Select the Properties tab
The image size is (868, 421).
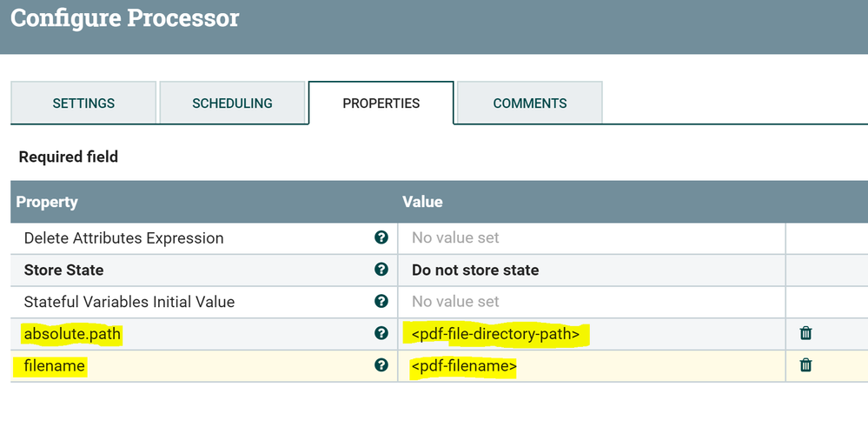coord(381,104)
